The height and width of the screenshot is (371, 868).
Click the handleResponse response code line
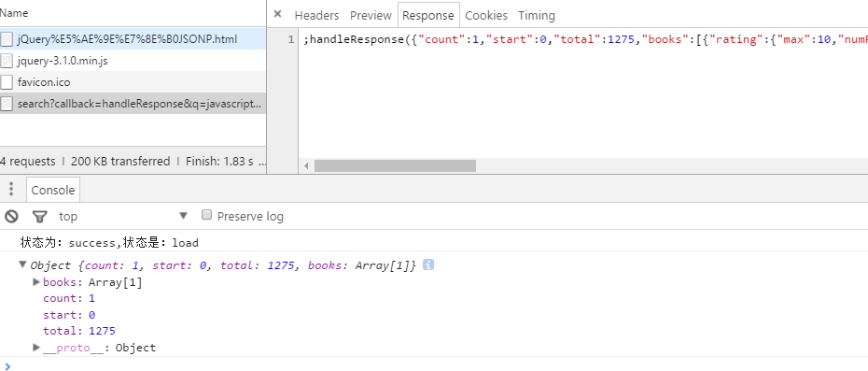coord(586,39)
